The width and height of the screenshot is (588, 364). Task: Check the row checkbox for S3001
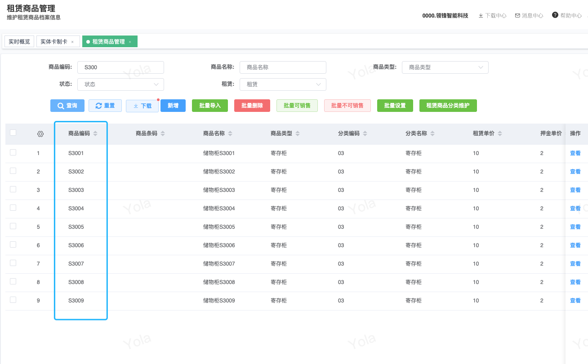[13, 152]
